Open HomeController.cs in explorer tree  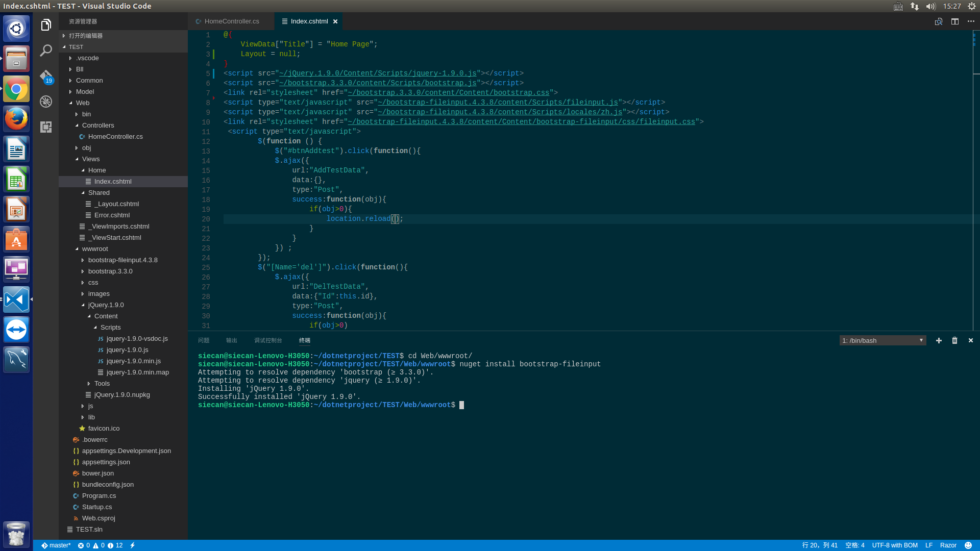coord(123,137)
